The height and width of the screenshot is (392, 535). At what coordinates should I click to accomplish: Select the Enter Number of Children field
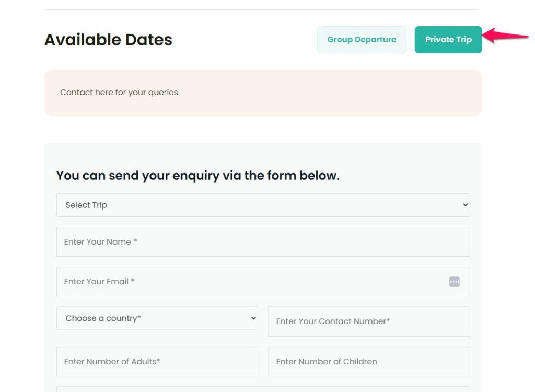point(369,362)
